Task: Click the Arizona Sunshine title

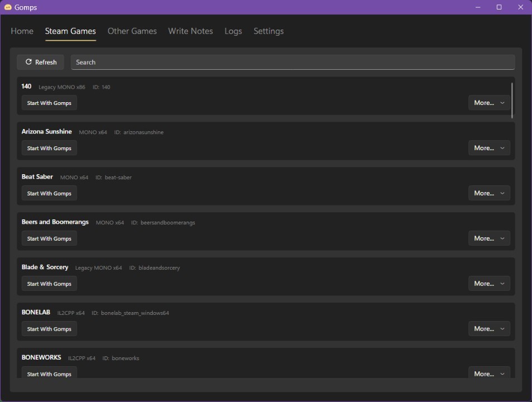Action: 47,132
